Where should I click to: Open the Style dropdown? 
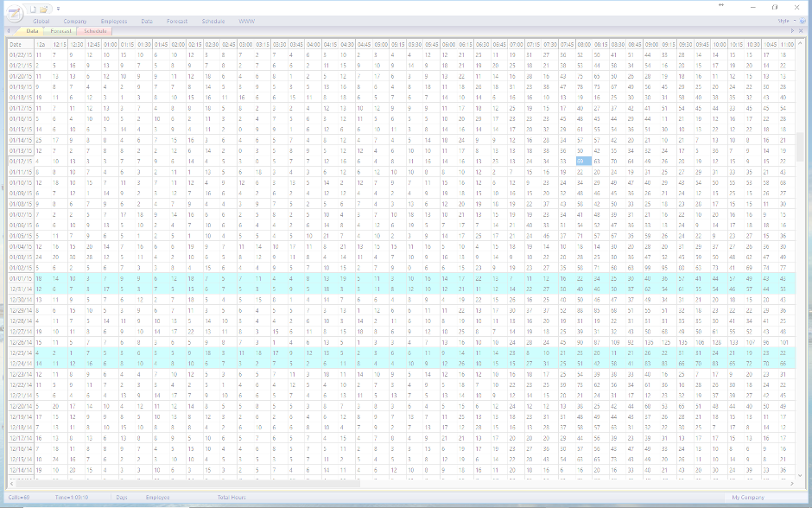(x=786, y=22)
